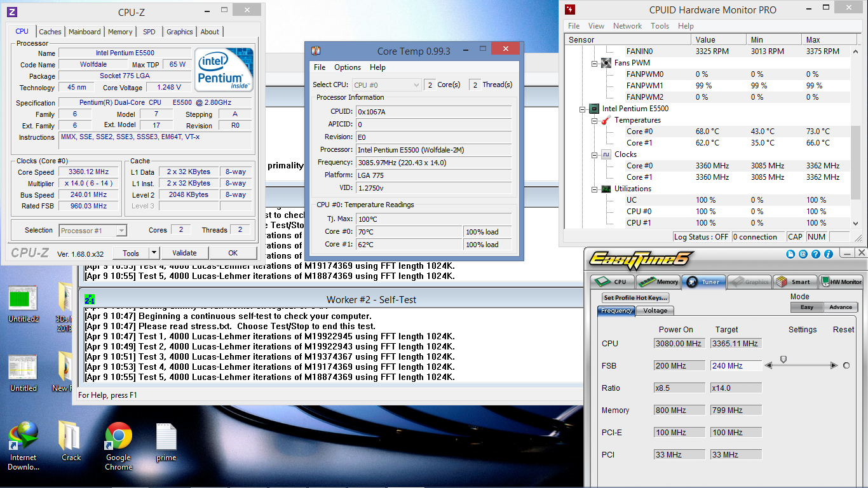
Task: Open the Help menu in Hardware Monitor
Action: point(686,26)
